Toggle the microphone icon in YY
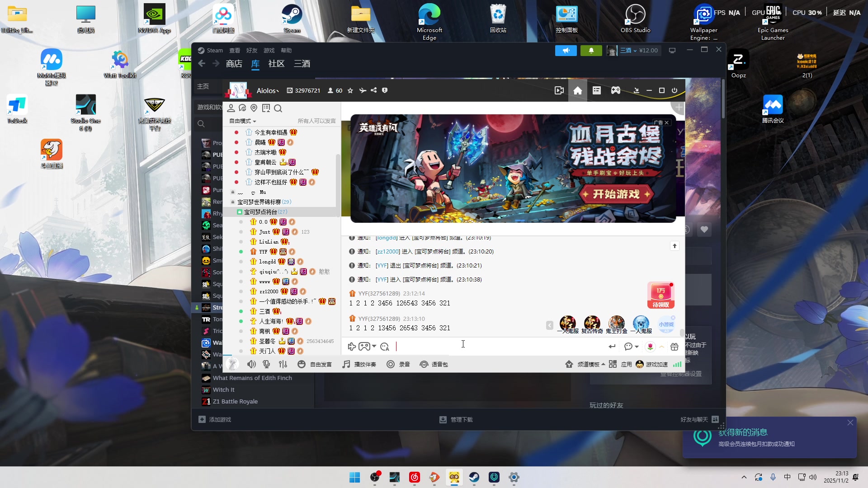 click(267, 364)
